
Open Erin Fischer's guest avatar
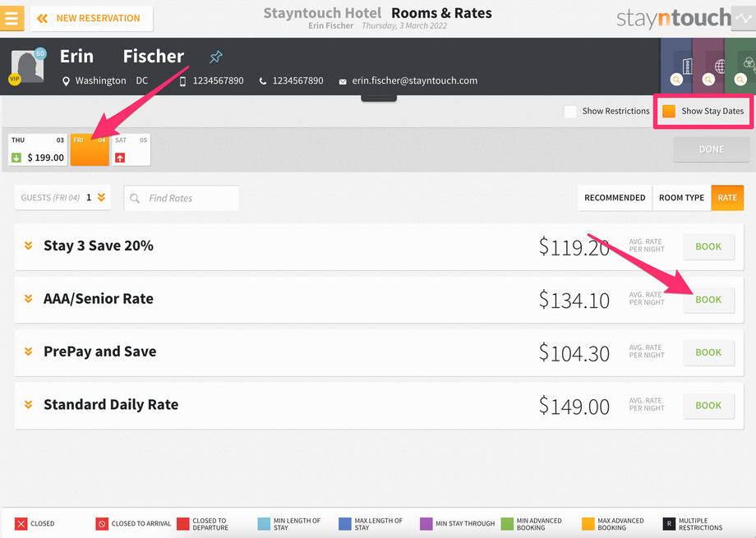[x=27, y=67]
